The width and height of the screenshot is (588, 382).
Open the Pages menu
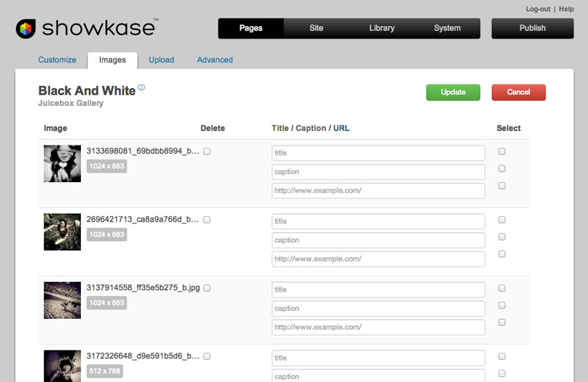(251, 28)
